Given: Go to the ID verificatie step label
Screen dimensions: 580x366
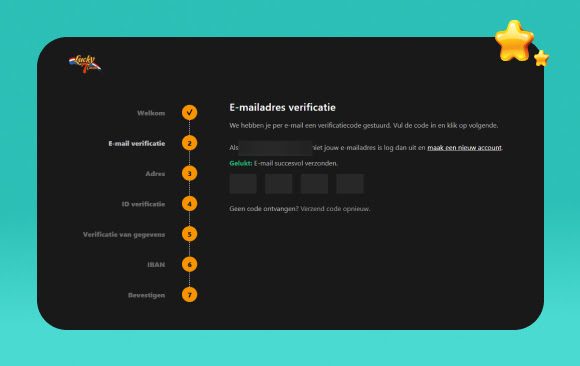Looking at the screenshot, I should (143, 204).
